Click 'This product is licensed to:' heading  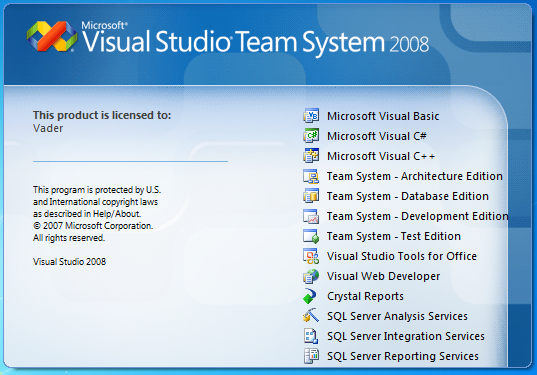click(102, 115)
